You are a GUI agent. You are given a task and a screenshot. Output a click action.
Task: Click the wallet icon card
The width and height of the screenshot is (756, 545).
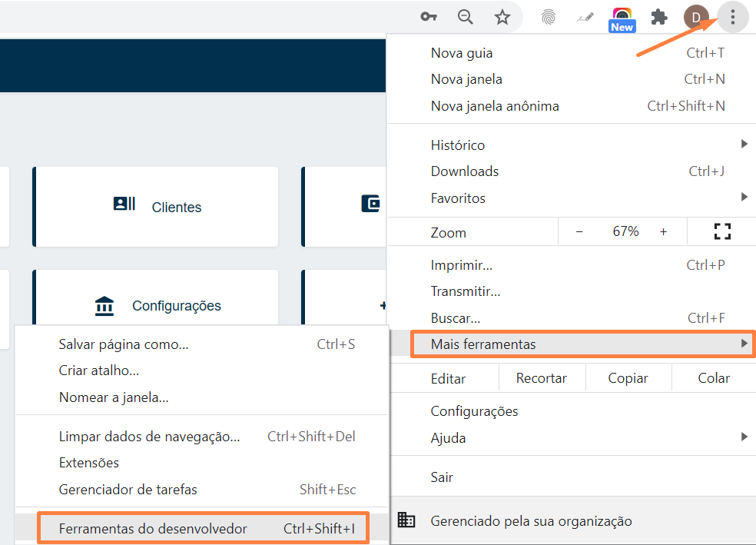tap(370, 203)
